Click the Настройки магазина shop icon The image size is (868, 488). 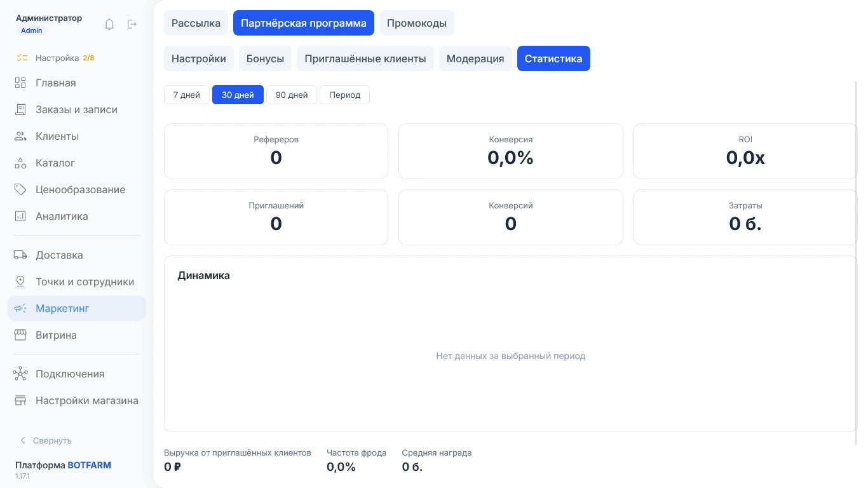[20, 400]
